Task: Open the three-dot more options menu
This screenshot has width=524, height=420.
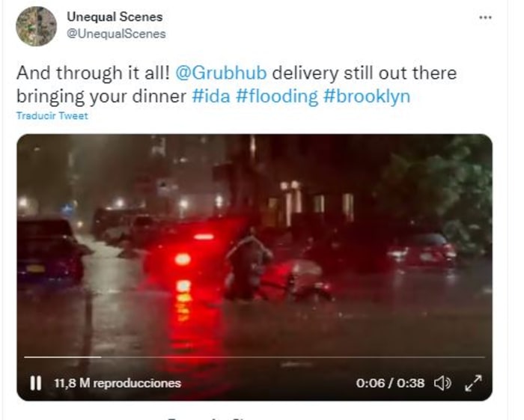Action: click(485, 17)
